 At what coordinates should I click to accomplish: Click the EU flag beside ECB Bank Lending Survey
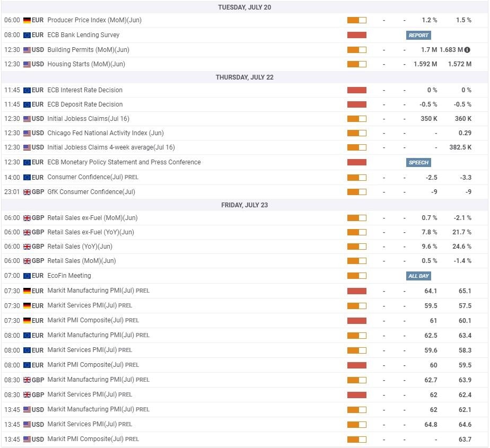tap(27, 35)
